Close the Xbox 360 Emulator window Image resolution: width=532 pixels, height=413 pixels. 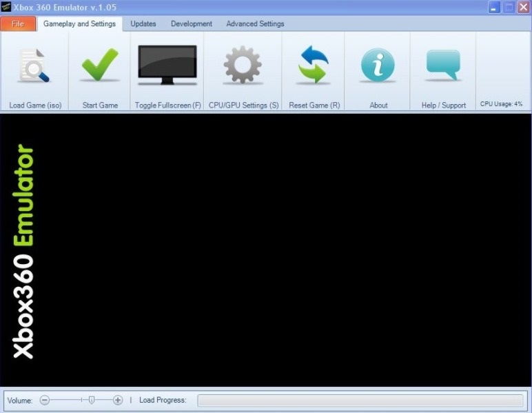click(x=522, y=7)
